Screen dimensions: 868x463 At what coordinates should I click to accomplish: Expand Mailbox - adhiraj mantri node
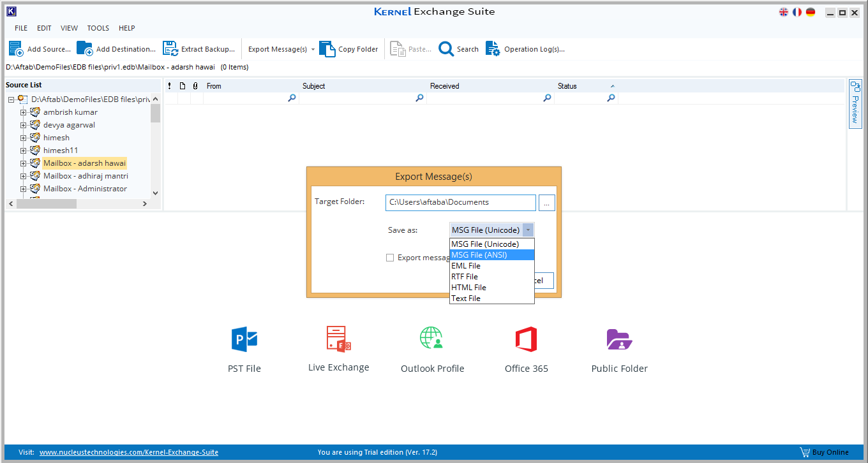24,176
